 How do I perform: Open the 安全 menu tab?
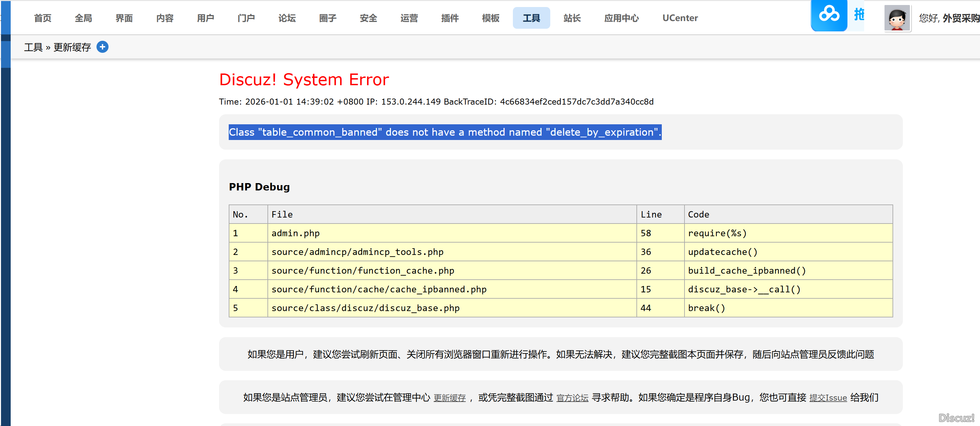point(368,18)
